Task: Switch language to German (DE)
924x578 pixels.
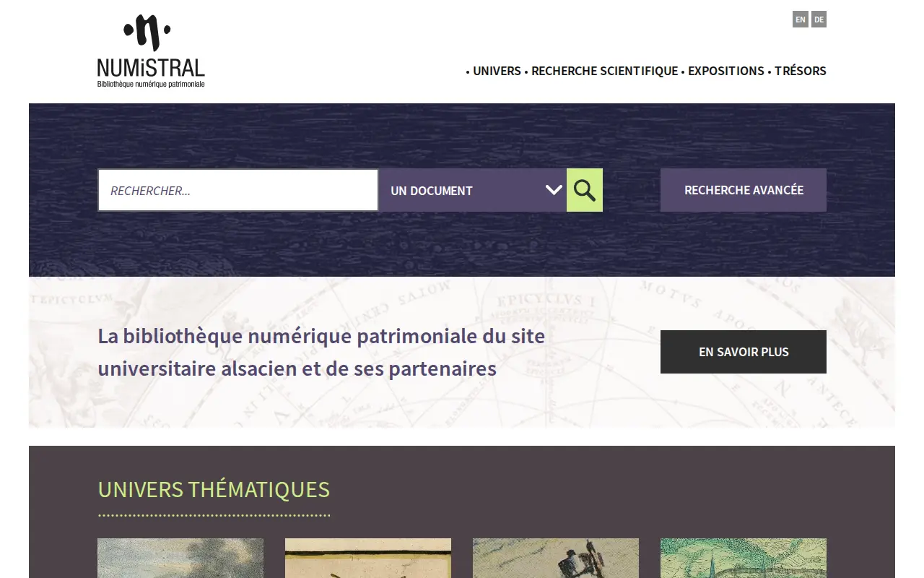Action: (x=819, y=20)
